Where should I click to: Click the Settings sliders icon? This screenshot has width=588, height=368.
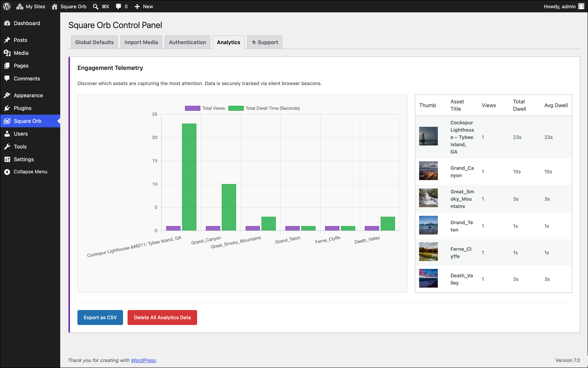pyautogui.click(x=7, y=159)
